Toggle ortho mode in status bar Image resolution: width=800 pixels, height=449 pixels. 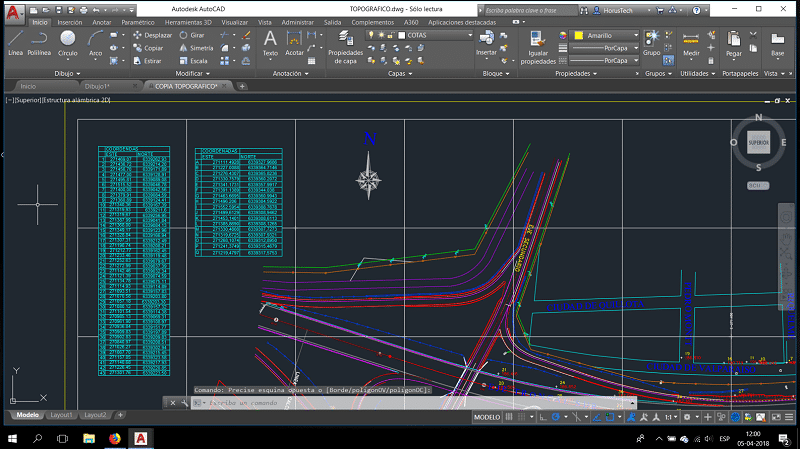tap(543, 417)
